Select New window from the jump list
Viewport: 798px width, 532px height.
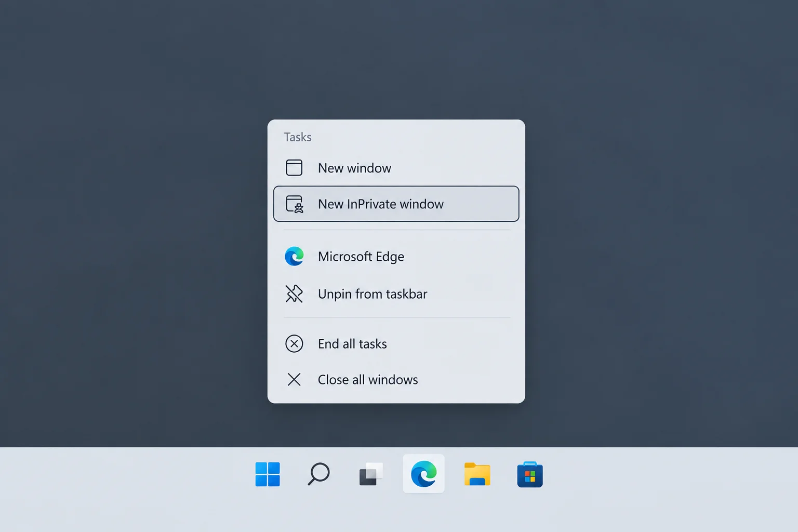pyautogui.click(x=396, y=168)
